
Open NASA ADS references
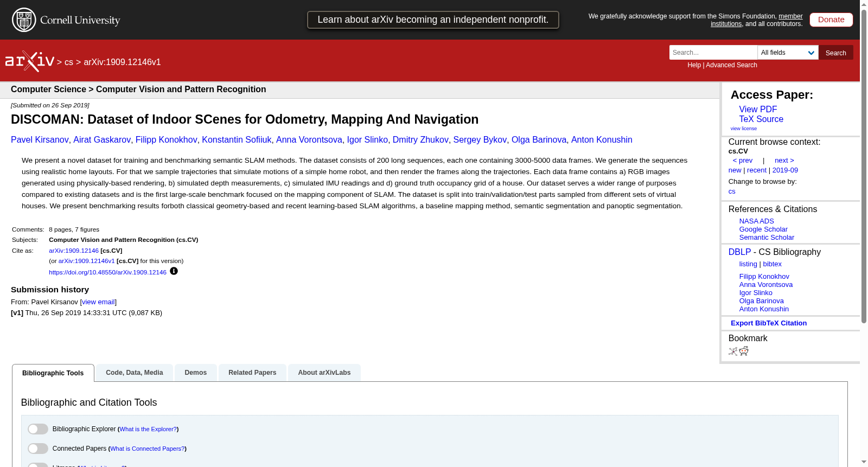(x=756, y=221)
